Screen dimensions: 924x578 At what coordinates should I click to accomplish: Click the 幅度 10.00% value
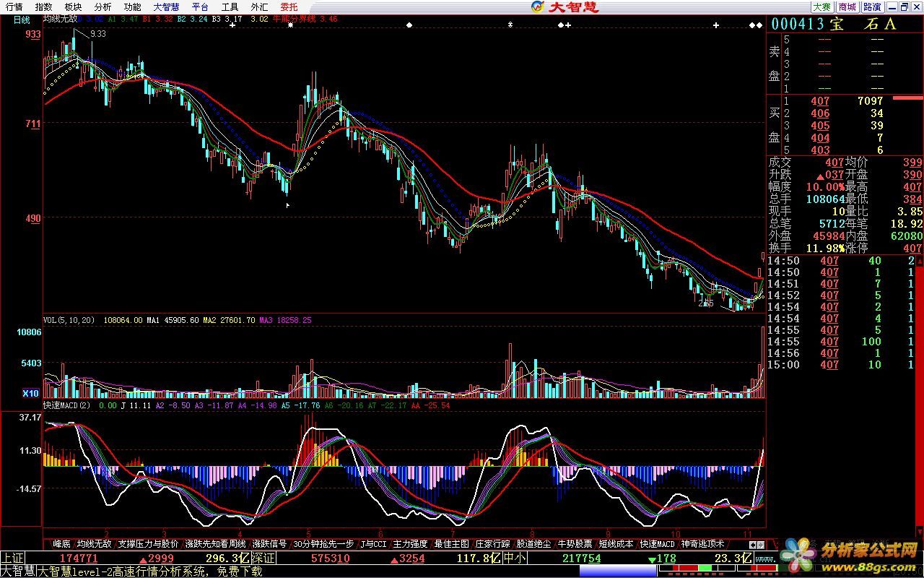pyautogui.click(x=825, y=187)
